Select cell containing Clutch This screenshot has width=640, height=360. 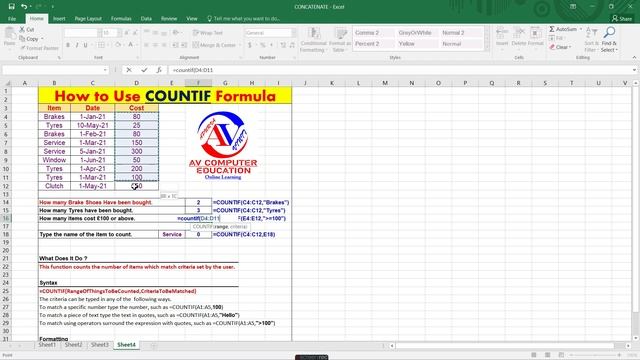[x=54, y=186]
